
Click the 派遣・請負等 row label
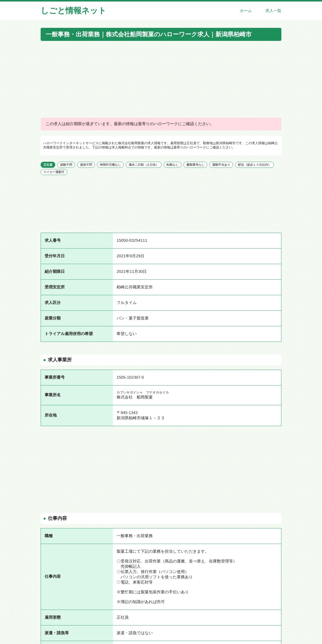click(x=57, y=633)
